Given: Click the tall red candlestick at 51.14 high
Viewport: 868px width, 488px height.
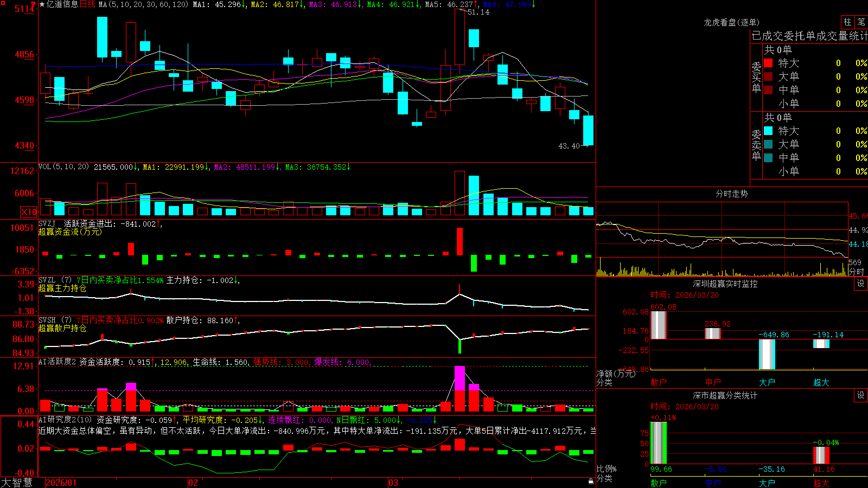Looking at the screenshot, I should (x=459, y=37).
